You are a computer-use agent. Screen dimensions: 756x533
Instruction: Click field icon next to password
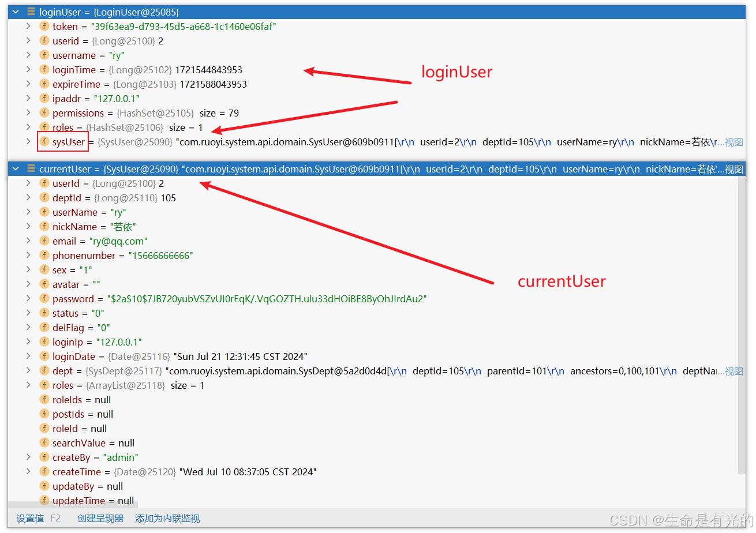[x=44, y=298]
